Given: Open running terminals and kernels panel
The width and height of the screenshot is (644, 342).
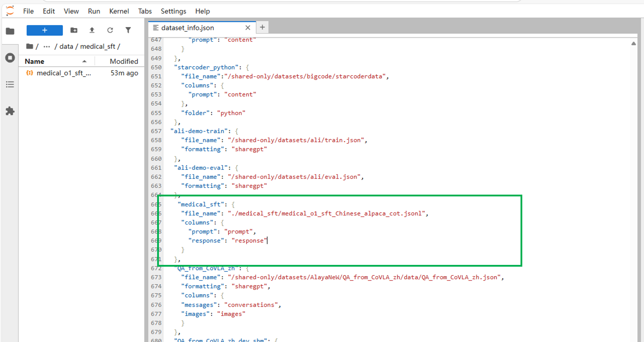Looking at the screenshot, I should 10,58.
